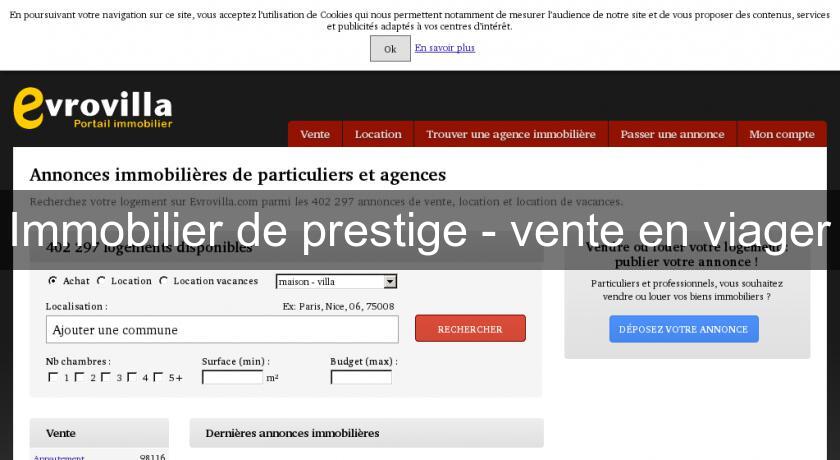Focus the Surface (min) input field
Screen dimensions: 840x460
tap(232, 378)
